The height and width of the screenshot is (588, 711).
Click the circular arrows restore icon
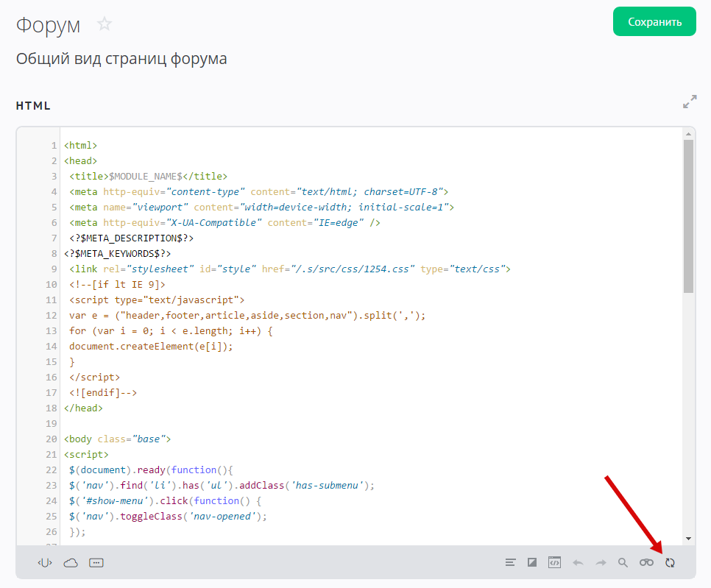[x=670, y=563]
